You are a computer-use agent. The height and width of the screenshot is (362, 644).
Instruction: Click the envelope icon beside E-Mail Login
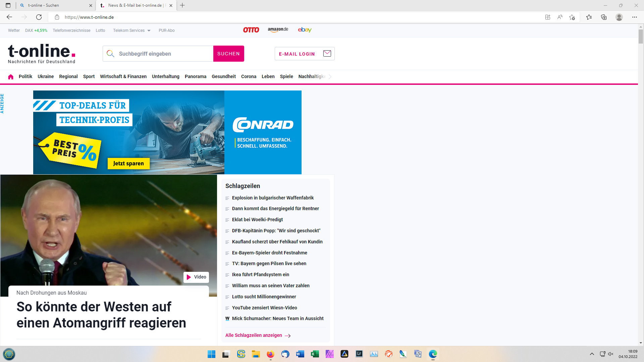click(327, 54)
